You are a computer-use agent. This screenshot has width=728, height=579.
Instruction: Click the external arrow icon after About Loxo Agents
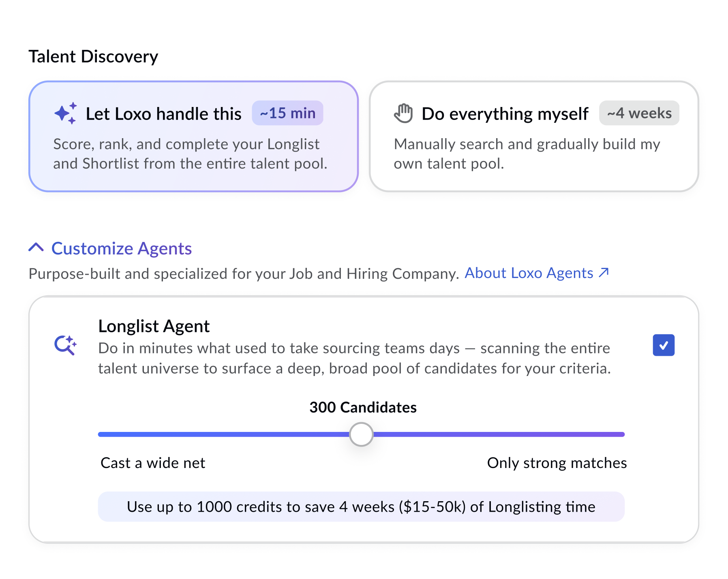[604, 273]
